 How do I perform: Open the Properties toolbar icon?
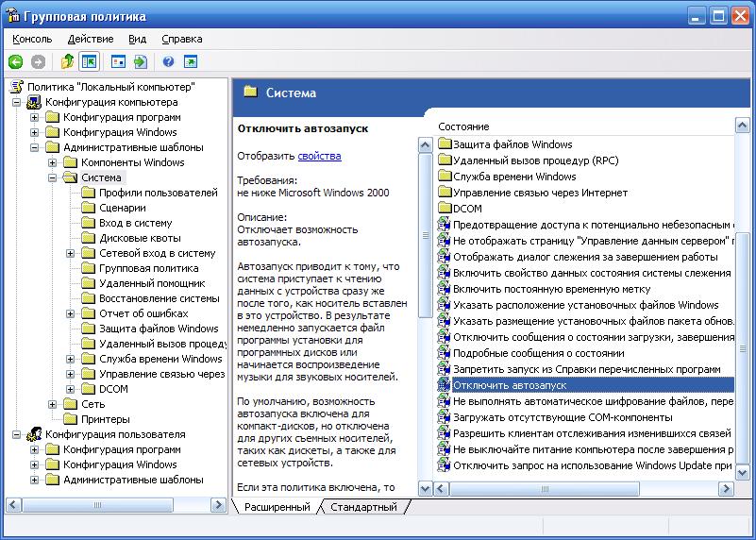tap(118, 61)
